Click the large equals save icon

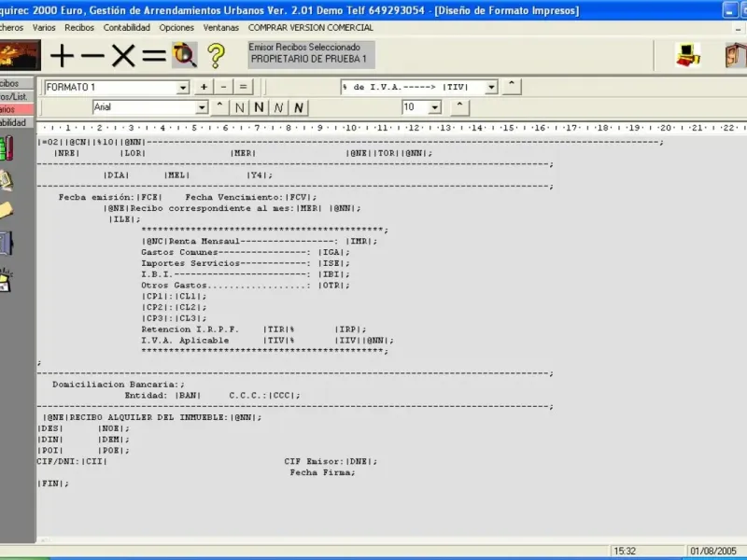tap(154, 56)
